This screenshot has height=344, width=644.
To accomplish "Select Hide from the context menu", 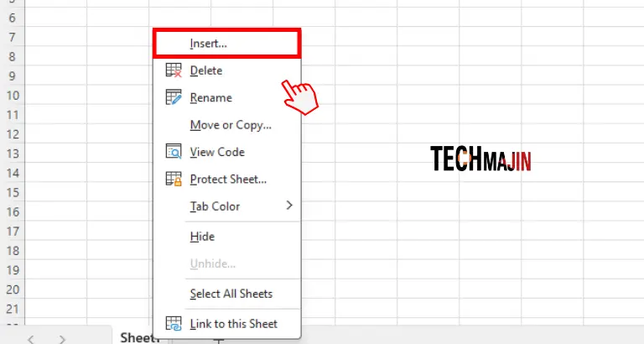I will (227, 237).
